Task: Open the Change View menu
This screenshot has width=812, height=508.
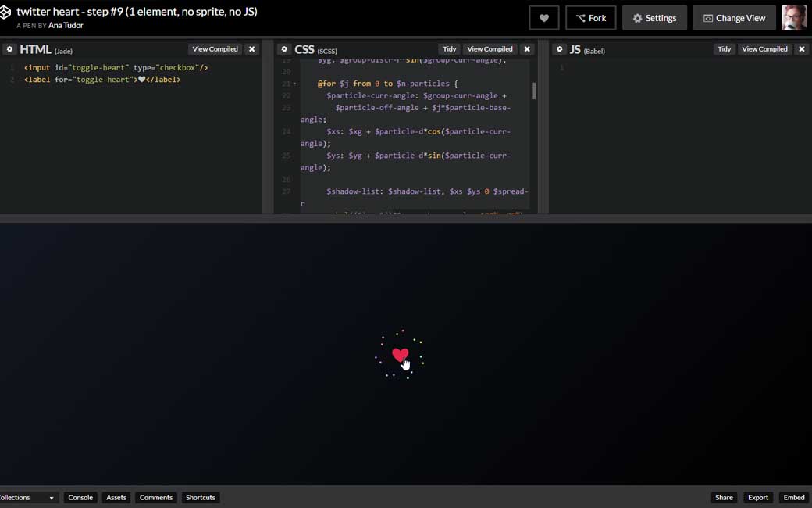Action: point(734,18)
